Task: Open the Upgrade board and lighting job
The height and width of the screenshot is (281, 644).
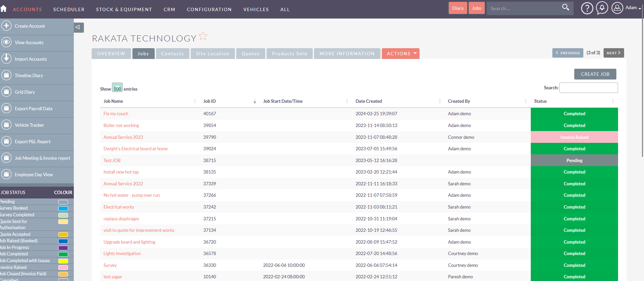Action: point(129,242)
